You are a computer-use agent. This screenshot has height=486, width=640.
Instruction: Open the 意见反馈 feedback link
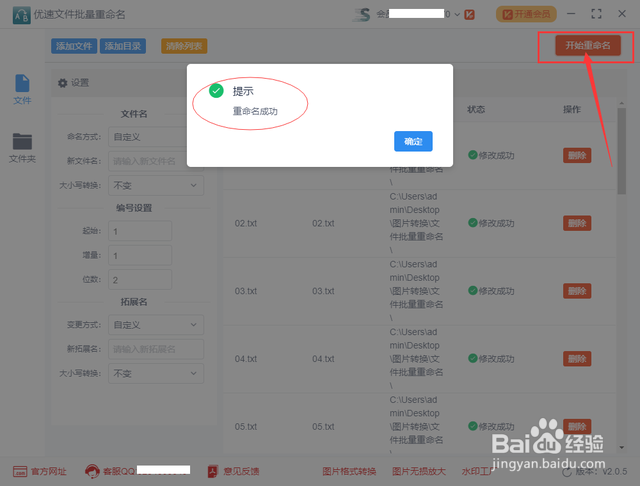click(241, 471)
